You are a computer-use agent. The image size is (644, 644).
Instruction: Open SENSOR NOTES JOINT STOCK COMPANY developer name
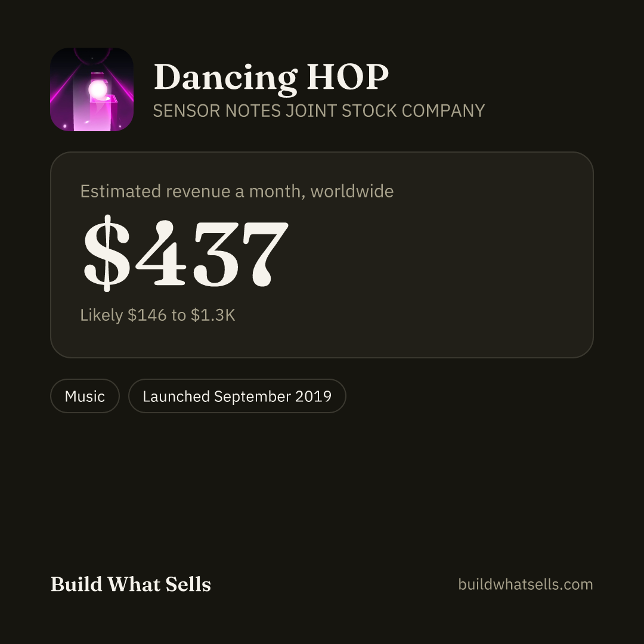click(x=319, y=111)
